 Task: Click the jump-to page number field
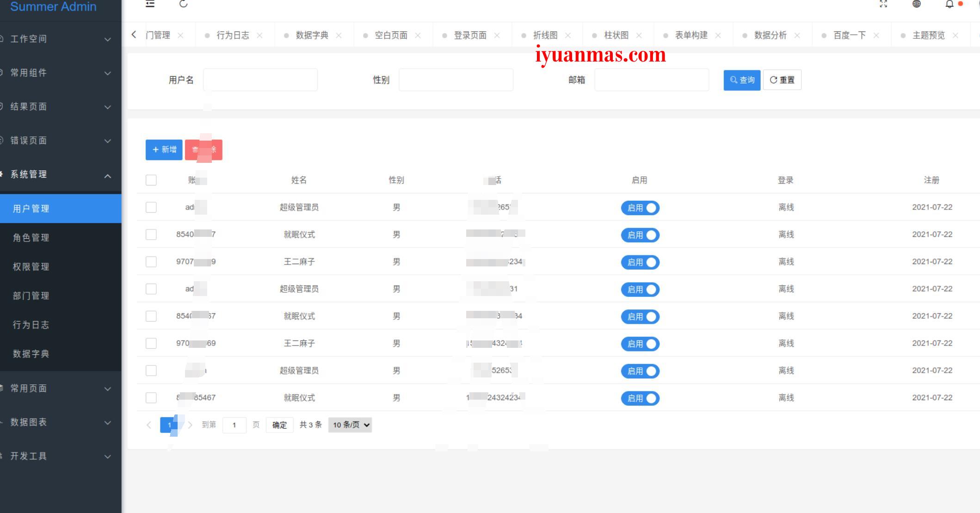(x=234, y=425)
